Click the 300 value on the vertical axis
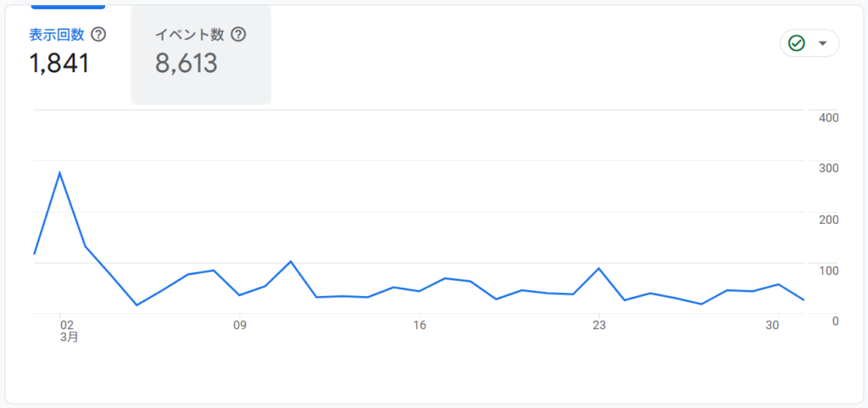 coord(828,168)
